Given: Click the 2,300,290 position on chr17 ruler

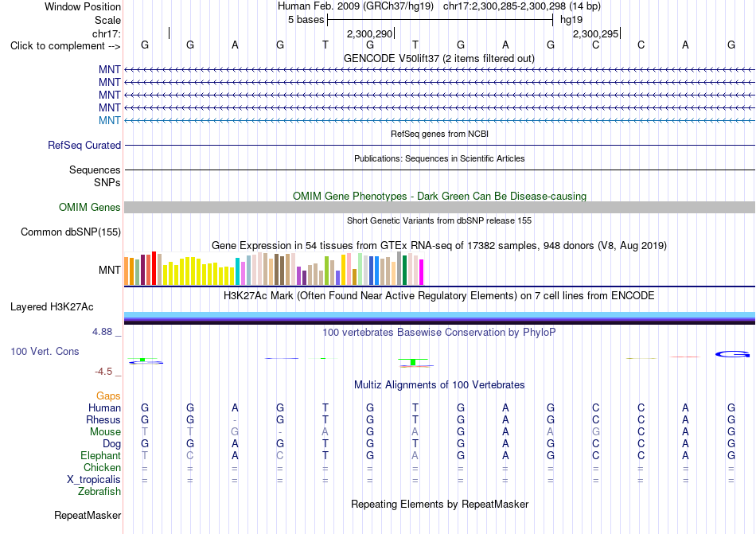Looking at the screenshot, I should point(370,33).
